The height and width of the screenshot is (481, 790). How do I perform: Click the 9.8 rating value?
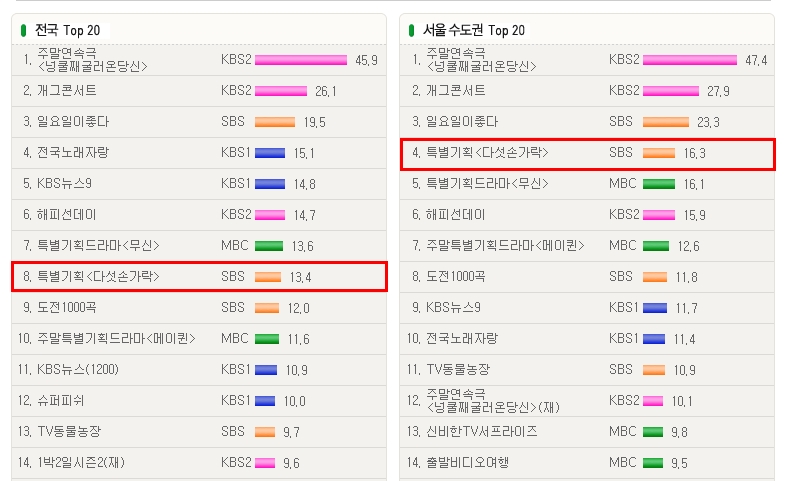click(679, 432)
